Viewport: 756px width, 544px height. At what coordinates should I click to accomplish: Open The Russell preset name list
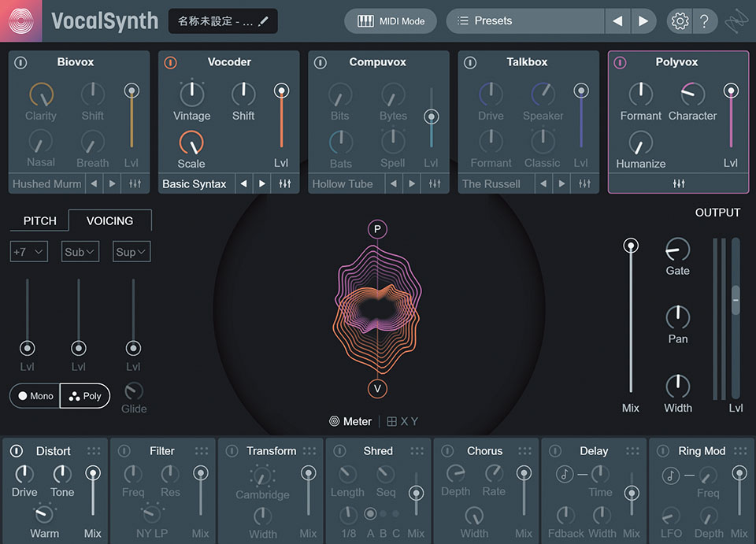point(497,183)
